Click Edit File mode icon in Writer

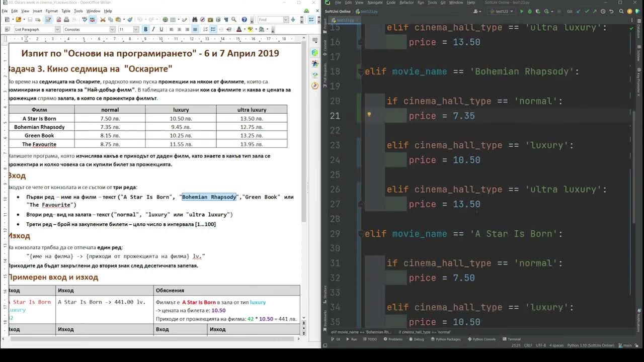[48, 20]
